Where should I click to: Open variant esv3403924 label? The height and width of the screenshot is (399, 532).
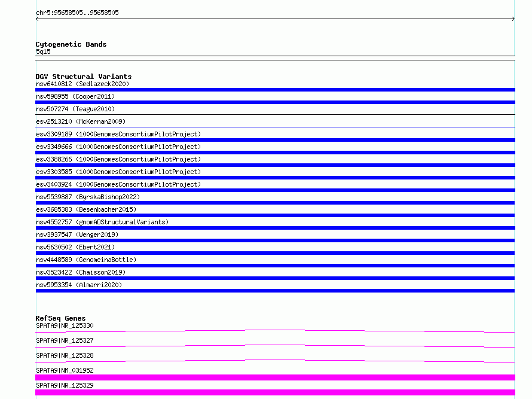point(118,184)
